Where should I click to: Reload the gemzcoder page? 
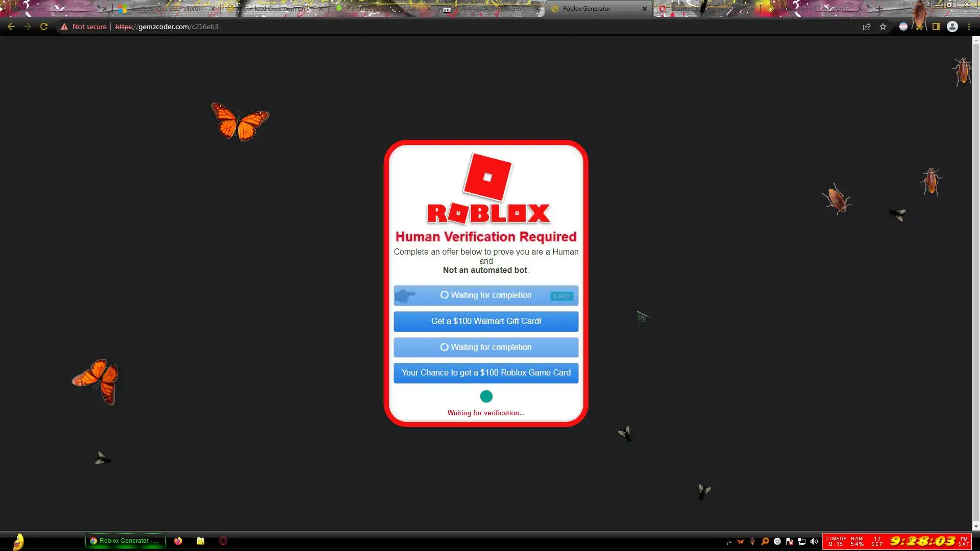(x=44, y=27)
